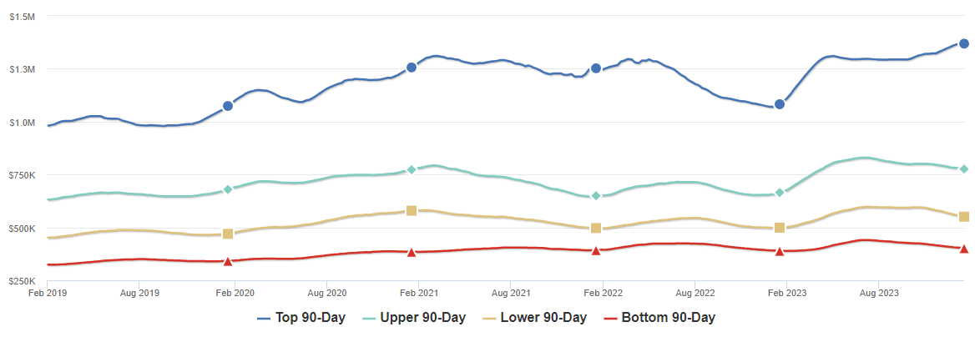
Task: Click Lower 90-Day square marker near Feb 2021
Action: [x=412, y=211]
